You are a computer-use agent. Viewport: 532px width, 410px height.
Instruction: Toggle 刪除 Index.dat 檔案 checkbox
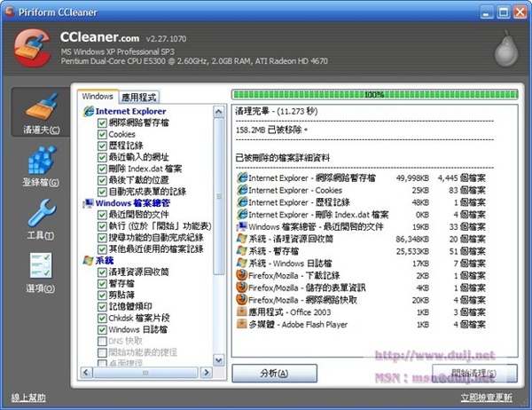[x=102, y=170]
